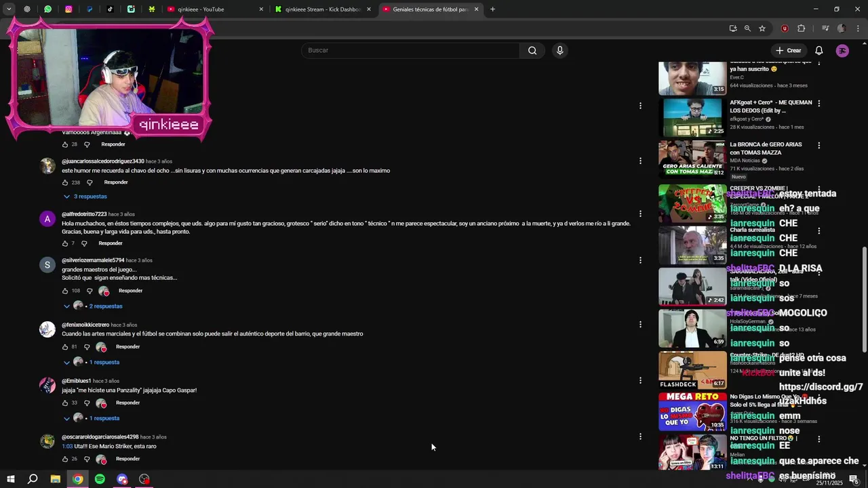This screenshot has height=488, width=868.
Task: Open options for the AFKgoat + Cero video
Action: tap(819, 104)
